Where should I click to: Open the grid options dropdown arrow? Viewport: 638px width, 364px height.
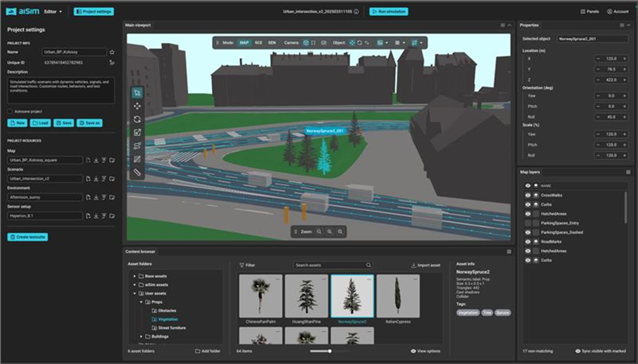pyautogui.click(x=404, y=43)
